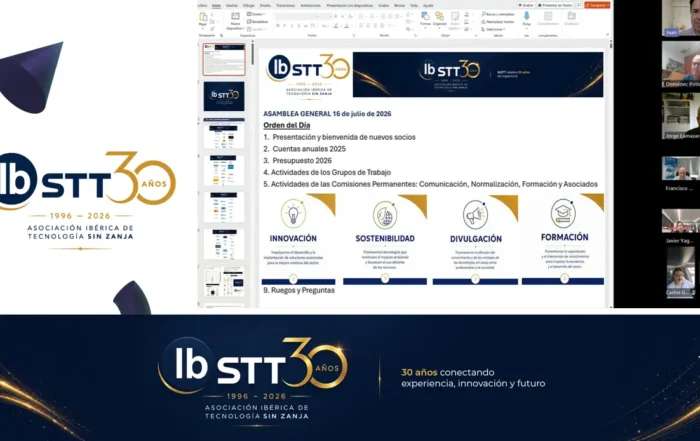Toggle italic formatting (K)
This screenshot has width=700, height=441.
coord(285,25)
